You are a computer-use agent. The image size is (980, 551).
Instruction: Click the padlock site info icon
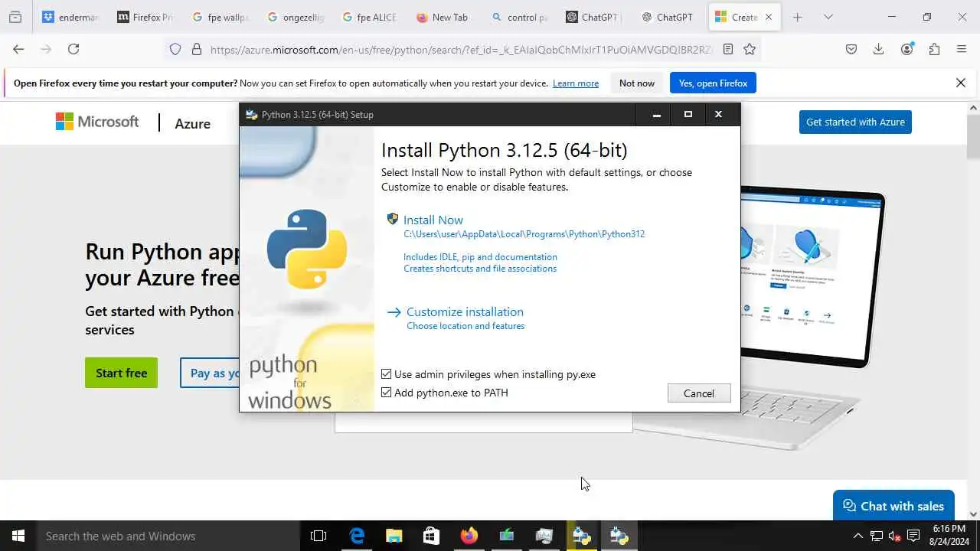click(197, 49)
